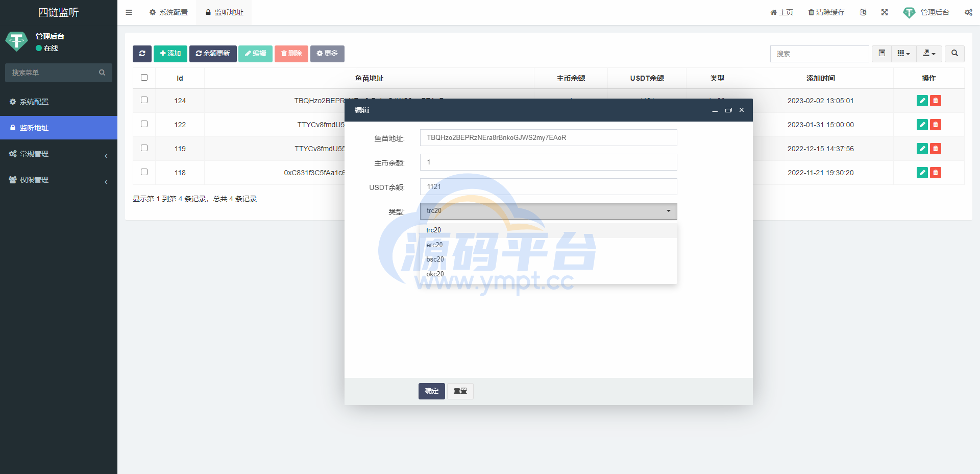This screenshot has width=980, height=474.
Task: Choose okc20 from the dropdown list
Action: (548, 274)
